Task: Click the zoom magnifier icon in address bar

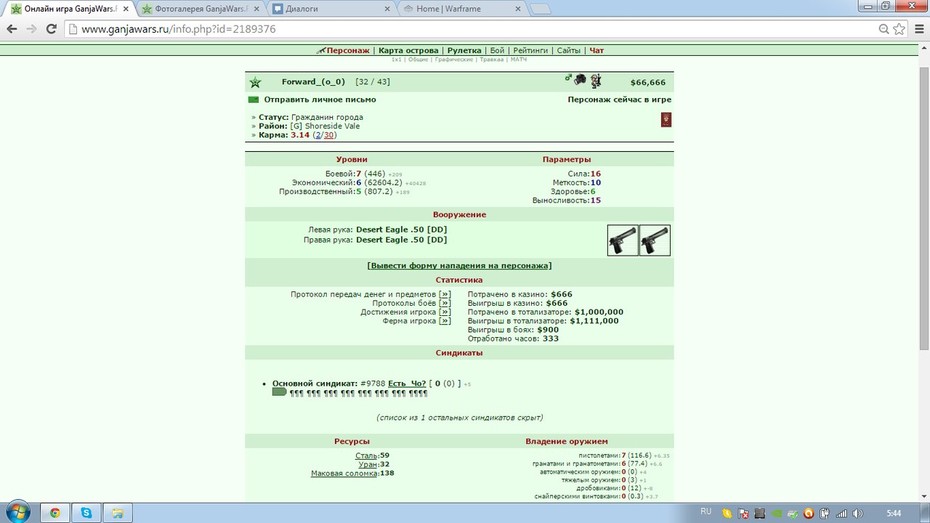Action: (x=884, y=29)
